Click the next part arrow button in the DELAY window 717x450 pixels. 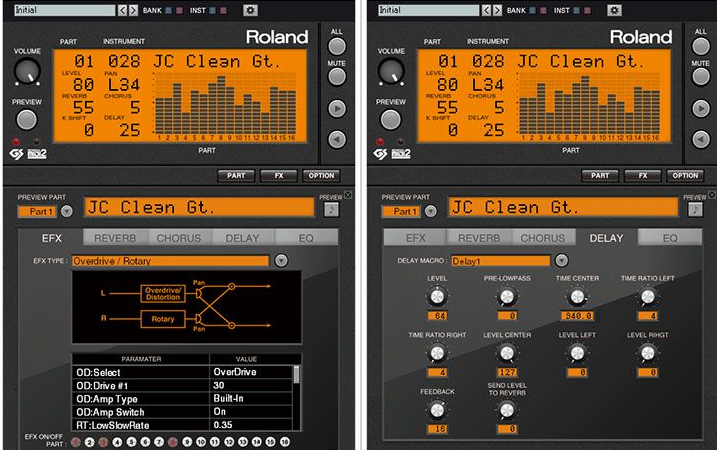click(x=701, y=108)
